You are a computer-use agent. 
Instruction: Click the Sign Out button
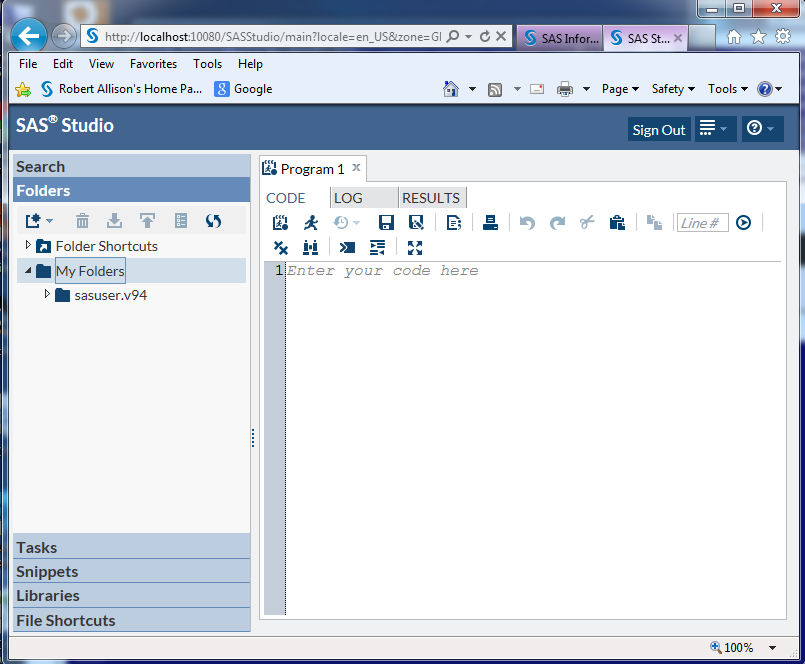pyautogui.click(x=659, y=130)
